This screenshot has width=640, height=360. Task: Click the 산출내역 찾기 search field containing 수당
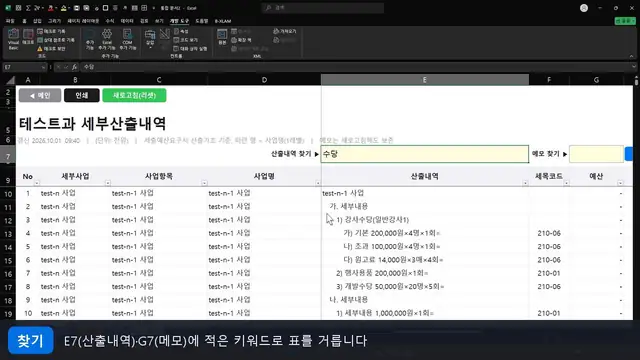tap(424, 154)
